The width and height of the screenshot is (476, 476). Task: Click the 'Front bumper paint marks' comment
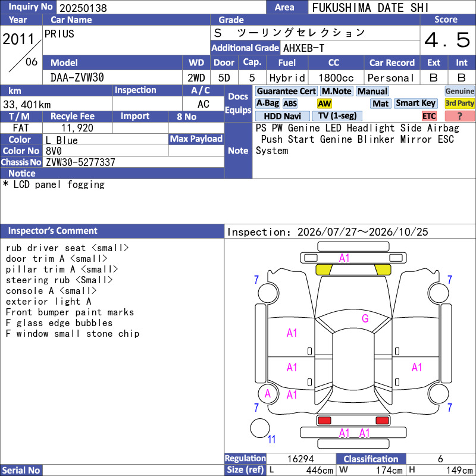(70, 312)
